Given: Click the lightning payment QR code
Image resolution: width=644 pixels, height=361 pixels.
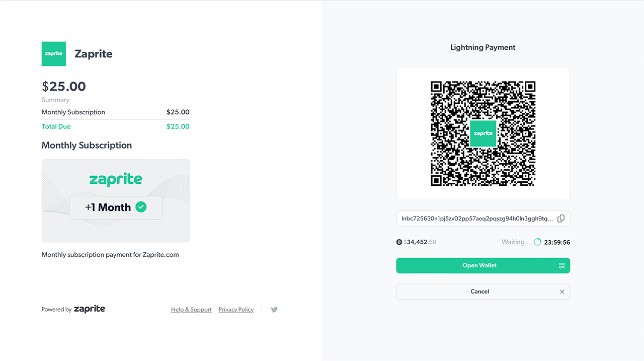Looking at the screenshot, I should pyautogui.click(x=483, y=133).
